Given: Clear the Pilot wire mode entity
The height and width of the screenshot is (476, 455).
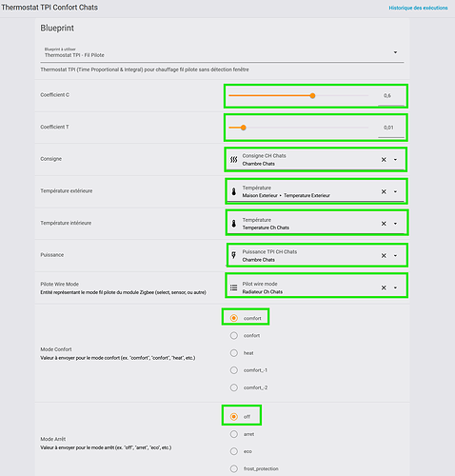Looking at the screenshot, I should pyautogui.click(x=384, y=288).
